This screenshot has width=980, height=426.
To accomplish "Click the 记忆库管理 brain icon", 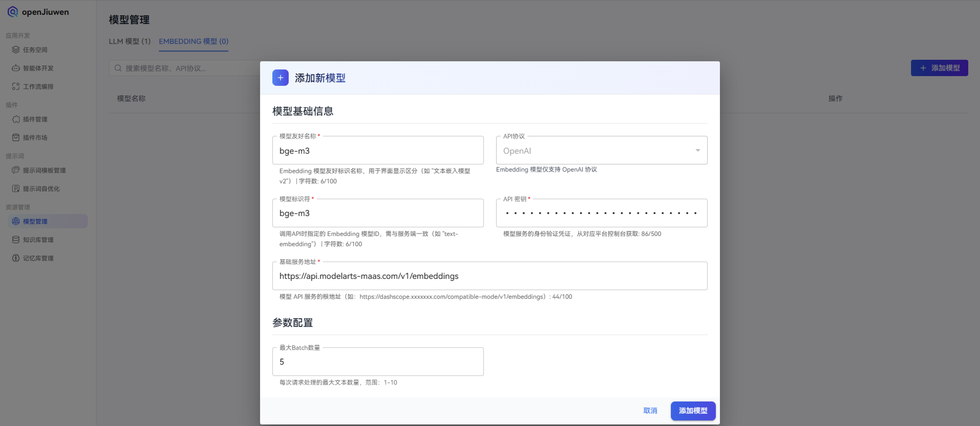I will [16, 258].
